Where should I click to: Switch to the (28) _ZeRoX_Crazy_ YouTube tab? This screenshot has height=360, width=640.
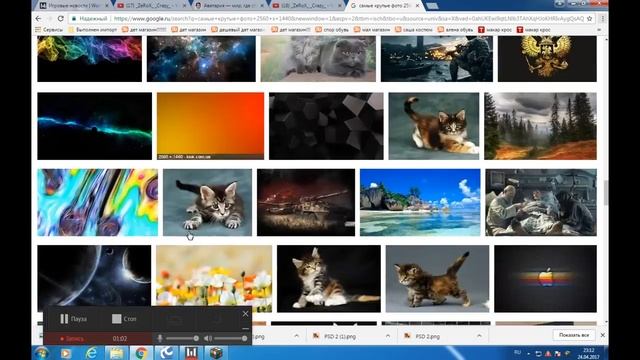[307, 6]
